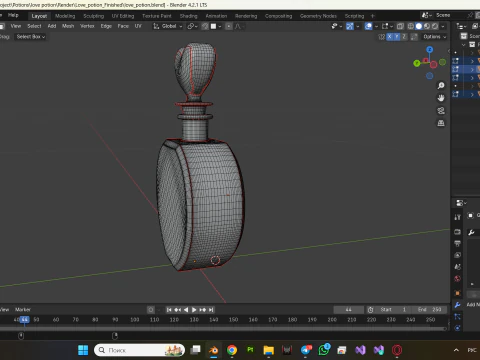480x360 pixels.
Task: Open Object properties tab
Action: (457, 293)
